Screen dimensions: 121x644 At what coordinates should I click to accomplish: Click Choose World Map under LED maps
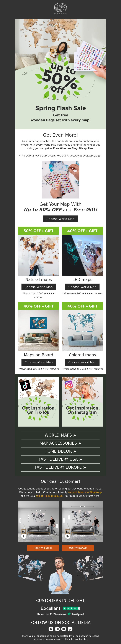click(x=82, y=287)
